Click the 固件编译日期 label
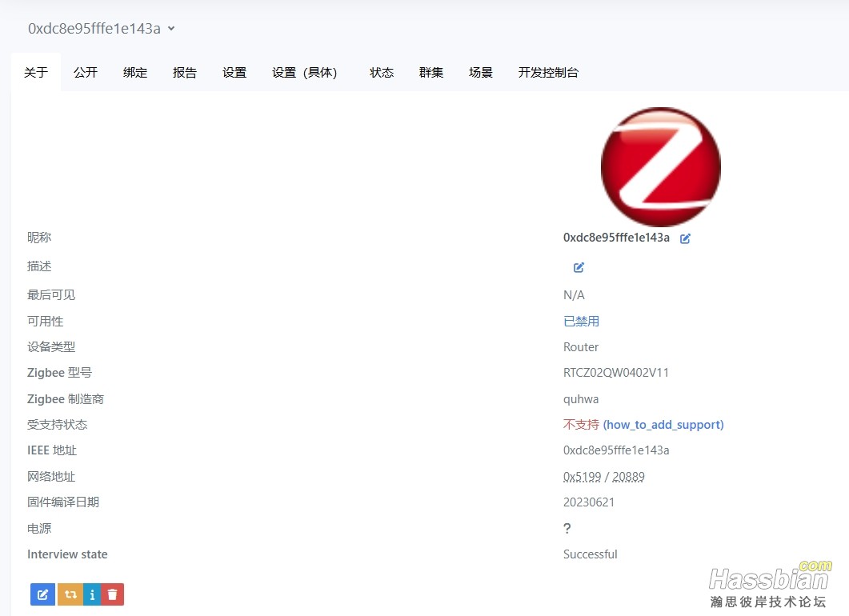Viewport: 849px width, 616px height. tap(62, 502)
